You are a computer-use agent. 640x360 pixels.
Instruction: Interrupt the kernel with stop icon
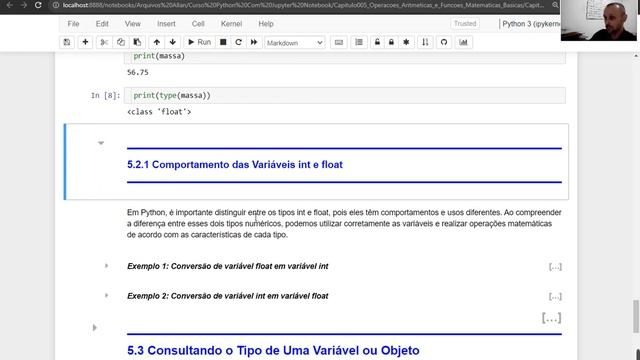tap(223, 42)
